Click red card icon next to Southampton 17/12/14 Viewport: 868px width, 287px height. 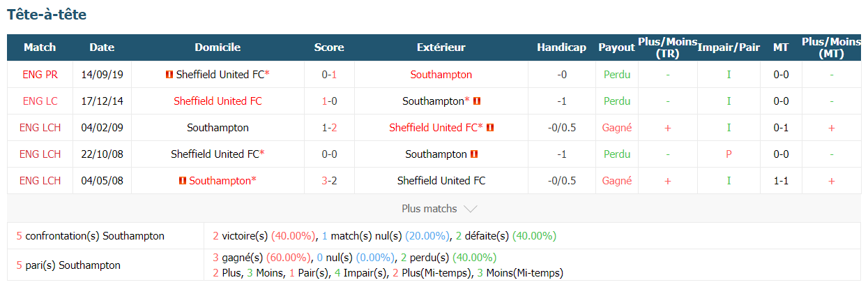477,101
